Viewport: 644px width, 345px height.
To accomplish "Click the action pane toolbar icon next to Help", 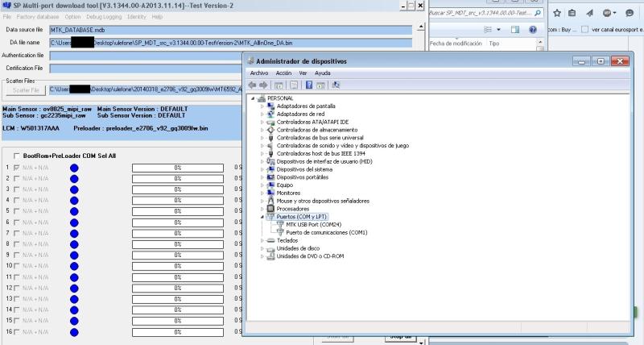I will [320, 85].
